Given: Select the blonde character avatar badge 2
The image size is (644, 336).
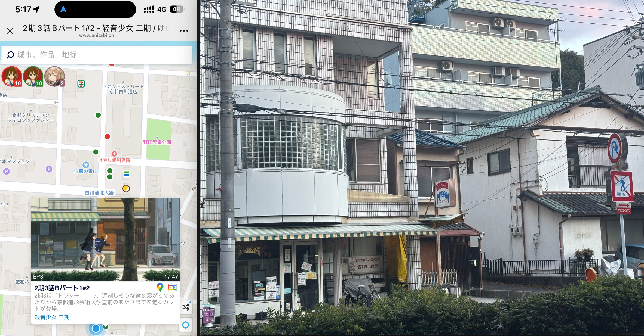Looking at the screenshot, I should (x=54, y=76).
